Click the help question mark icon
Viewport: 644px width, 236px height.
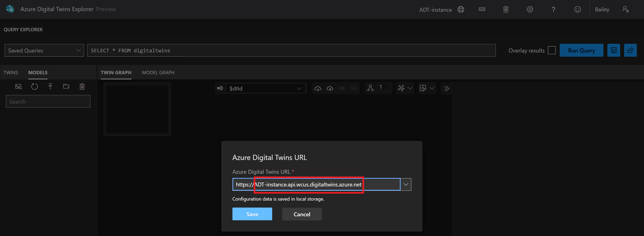[x=554, y=10]
